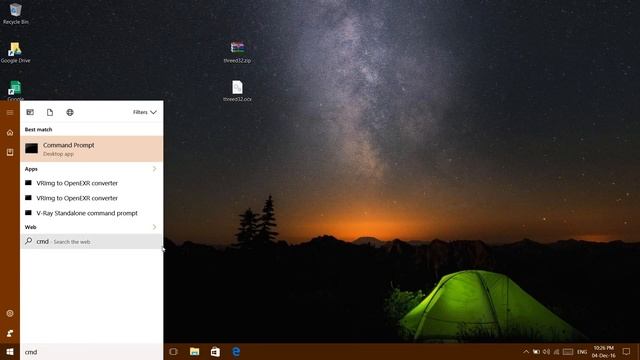Open the feedback icon in the search sidebar

pyautogui.click(x=10, y=333)
